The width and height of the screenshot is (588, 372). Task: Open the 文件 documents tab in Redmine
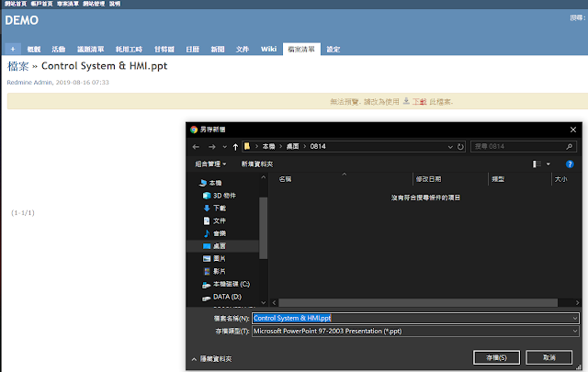click(243, 49)
